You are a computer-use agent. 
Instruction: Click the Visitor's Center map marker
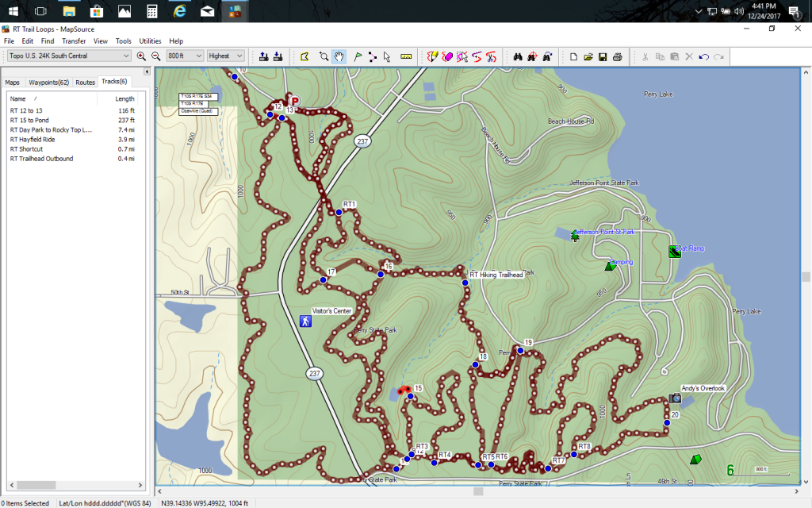[305, 321]
